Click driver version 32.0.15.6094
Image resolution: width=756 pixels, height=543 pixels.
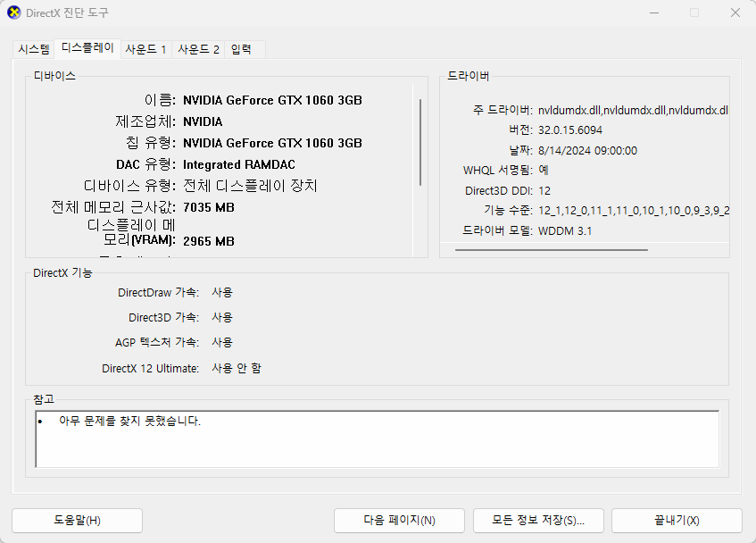(569, 130)
